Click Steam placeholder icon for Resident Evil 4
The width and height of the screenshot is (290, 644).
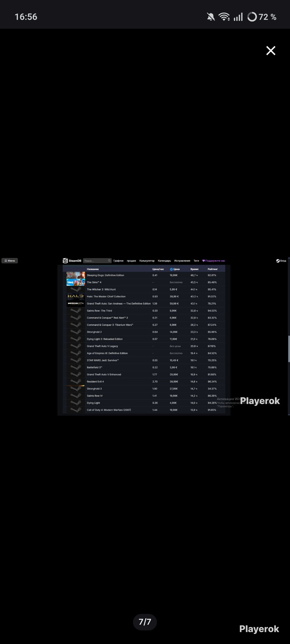(76, 381)
